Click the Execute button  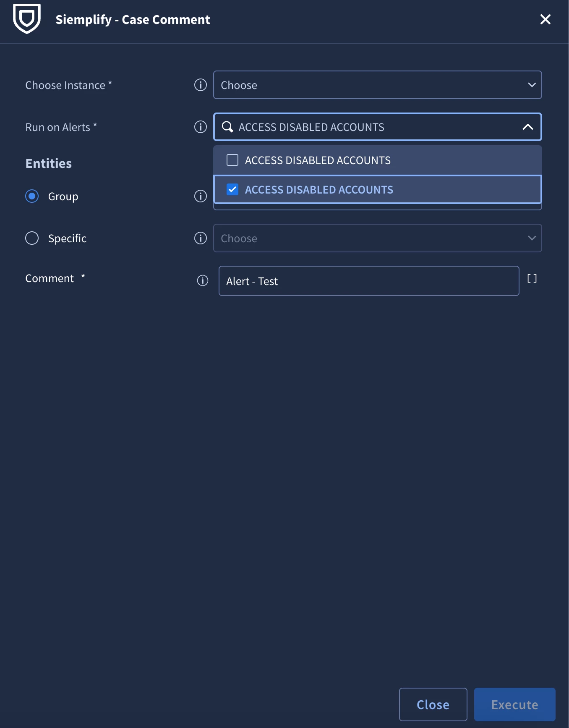pyautogui.click(x=515, y=704)
